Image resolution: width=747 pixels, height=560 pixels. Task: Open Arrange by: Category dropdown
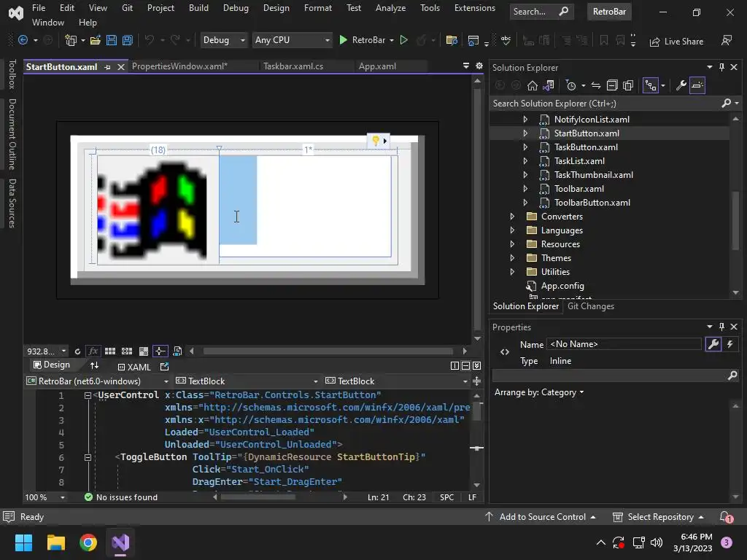pos(539,392)
